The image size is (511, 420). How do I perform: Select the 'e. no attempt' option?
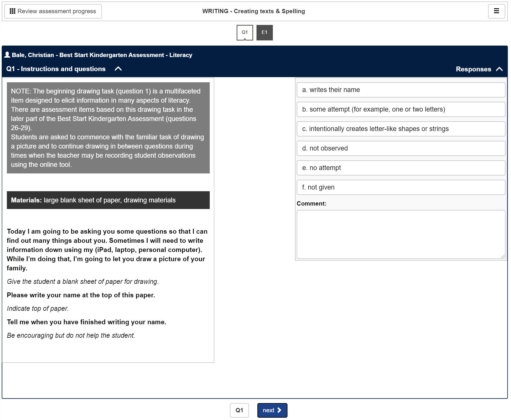coord(401,168)
